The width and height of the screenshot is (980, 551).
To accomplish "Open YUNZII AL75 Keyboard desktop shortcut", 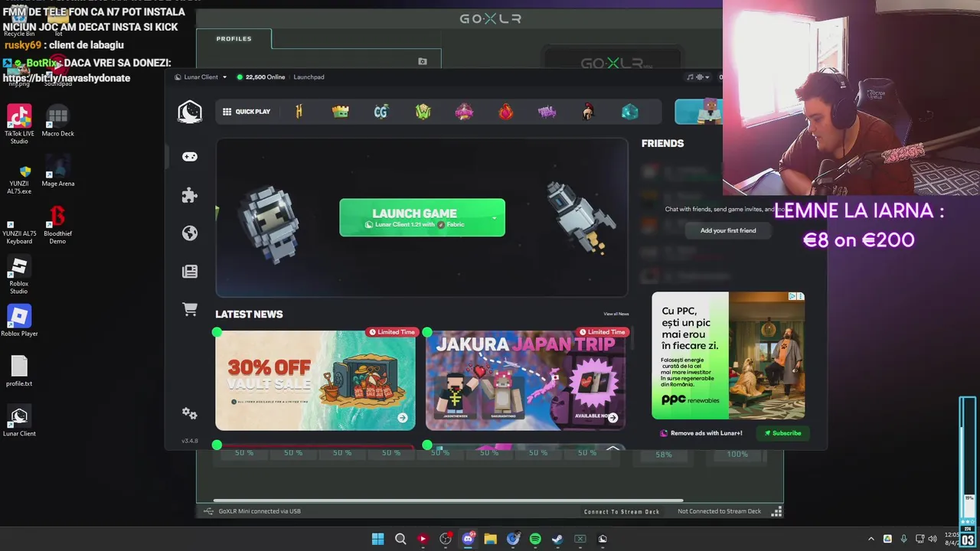I will click(x=19, y=228).
